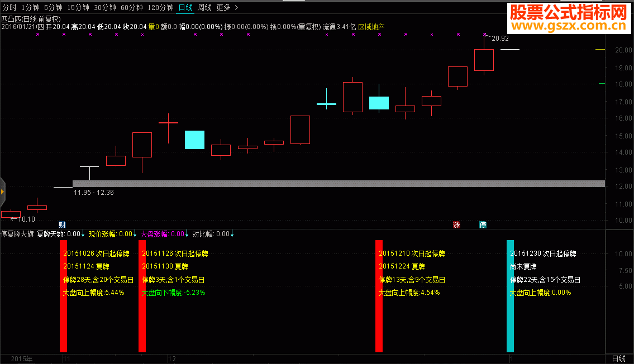Open the 30分钟 chart tab
The width and height of the screenshot is (634, 364).
click(104, 8)
